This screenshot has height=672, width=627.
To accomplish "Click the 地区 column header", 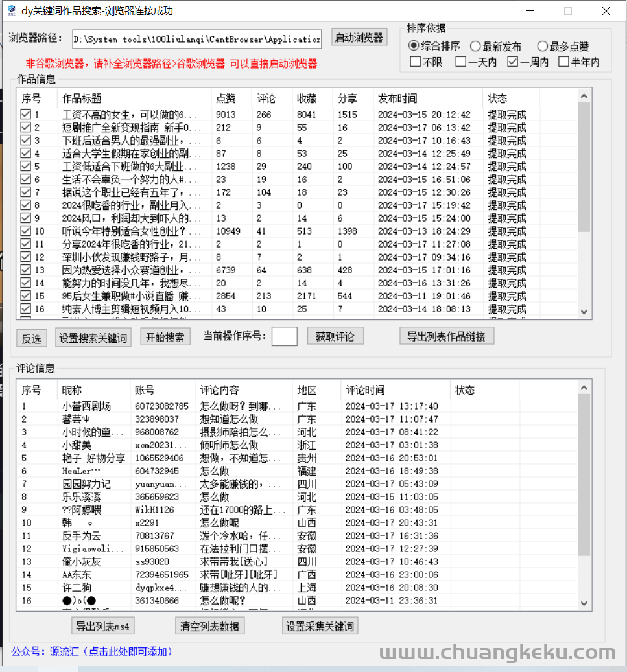I will coord(316,390).
